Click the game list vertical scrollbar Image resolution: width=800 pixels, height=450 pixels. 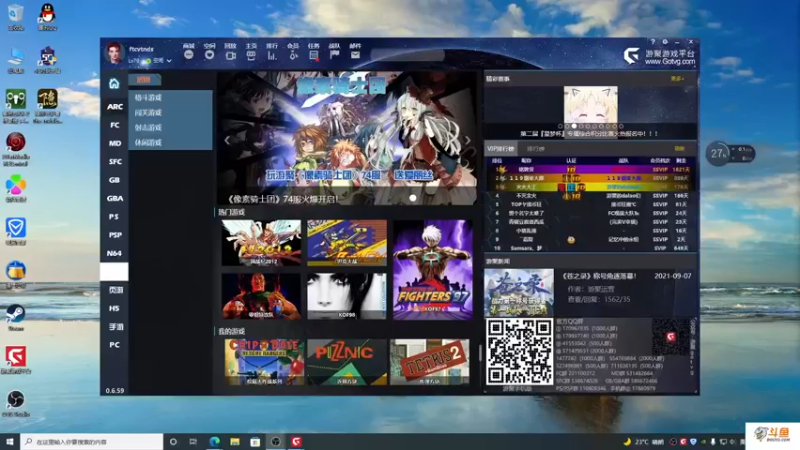click(479, 352)
